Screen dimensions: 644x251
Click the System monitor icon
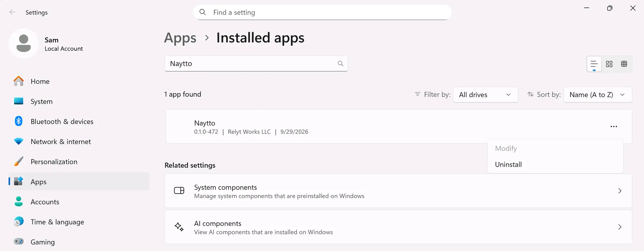pyautogui.click(x=19, y=101)
